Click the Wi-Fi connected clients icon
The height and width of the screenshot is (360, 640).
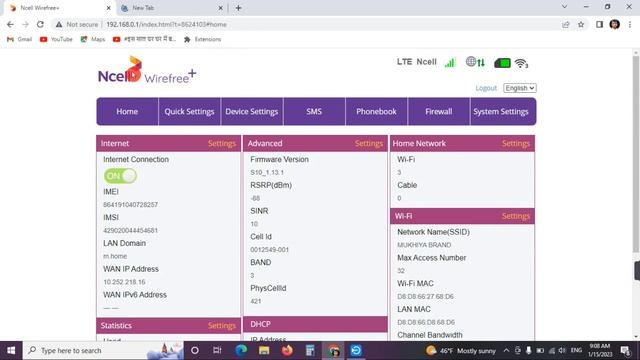pyautogui.click(x=521, y=63)
